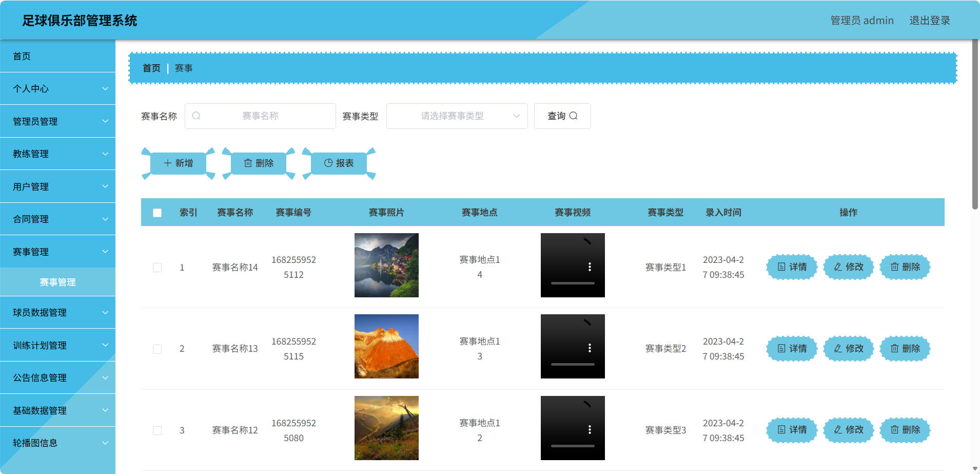The image size is (980, 474).
Task: Open the 请选择赛事类型 dropdown
Action: tap(457, 116)
